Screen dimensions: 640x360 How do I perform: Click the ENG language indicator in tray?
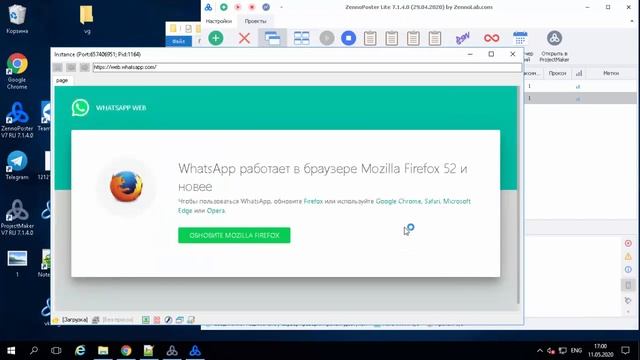(576, 351)
